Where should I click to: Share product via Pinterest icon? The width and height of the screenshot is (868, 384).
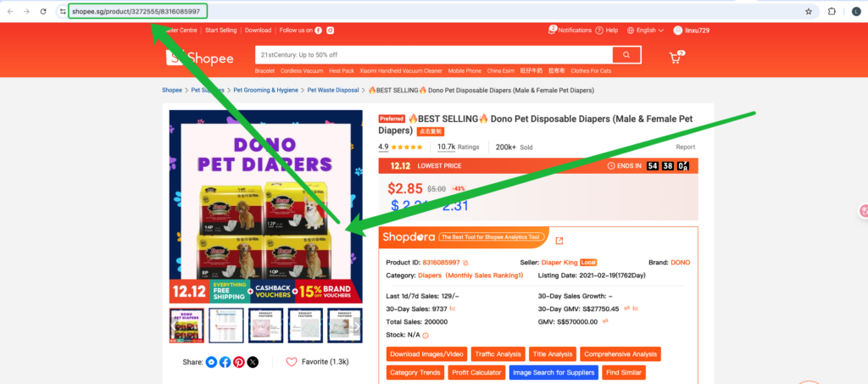point(238,363)
